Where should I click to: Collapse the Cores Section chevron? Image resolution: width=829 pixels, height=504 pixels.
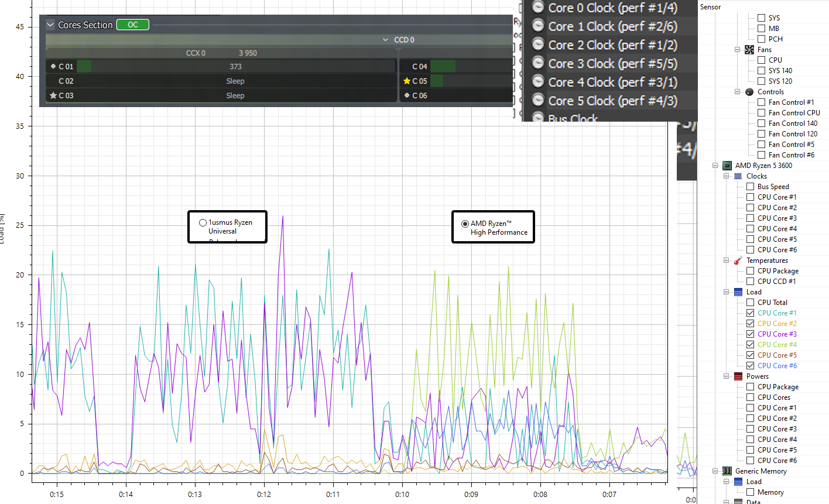click(x=50, y=25)
